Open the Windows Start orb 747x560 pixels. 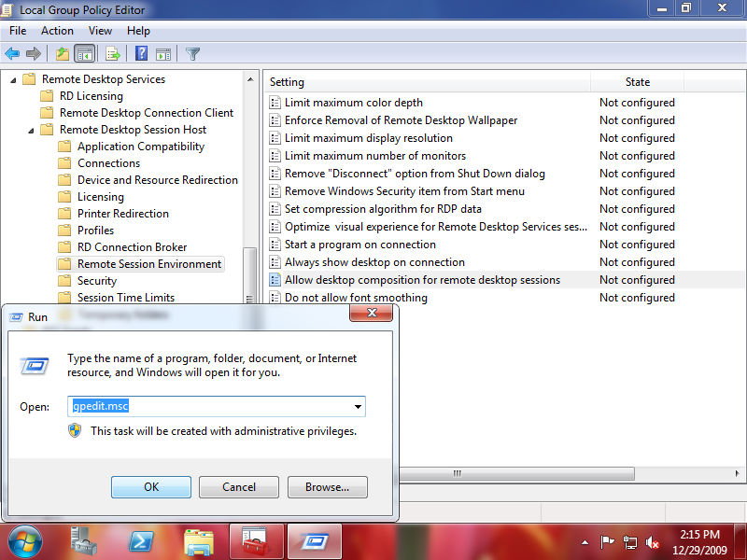24,542
